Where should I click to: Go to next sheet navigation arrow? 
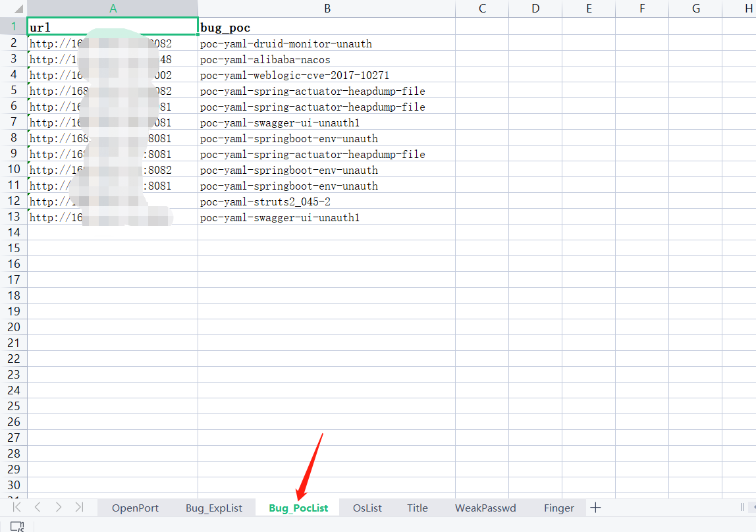[x=59, y=508]
